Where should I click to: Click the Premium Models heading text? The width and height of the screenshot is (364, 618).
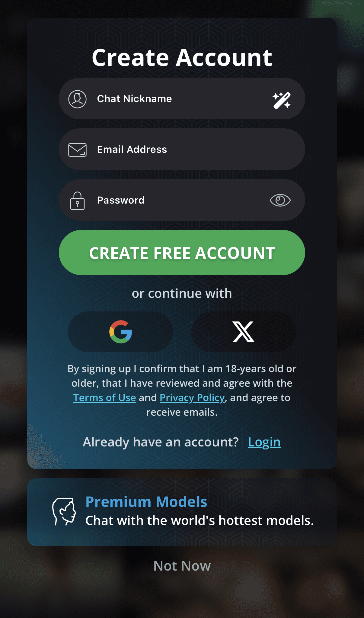pyautogui.click(x=146, y=502)
